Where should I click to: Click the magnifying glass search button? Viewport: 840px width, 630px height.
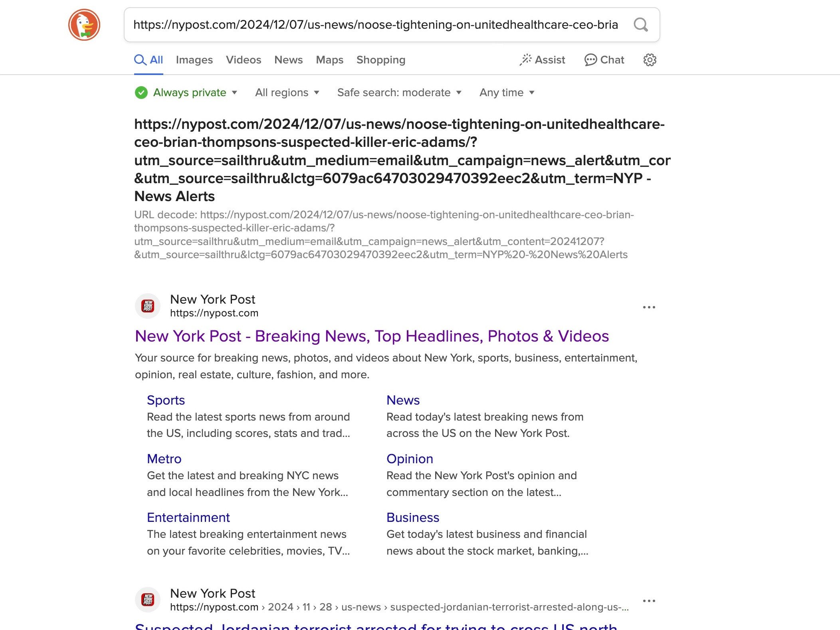tap(640, 25)
